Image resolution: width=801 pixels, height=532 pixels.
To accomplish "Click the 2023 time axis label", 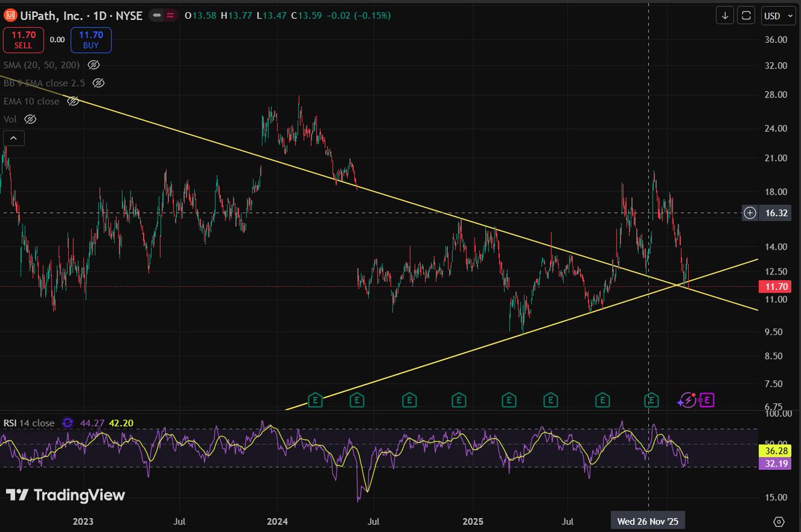I will tap(83, 521).
